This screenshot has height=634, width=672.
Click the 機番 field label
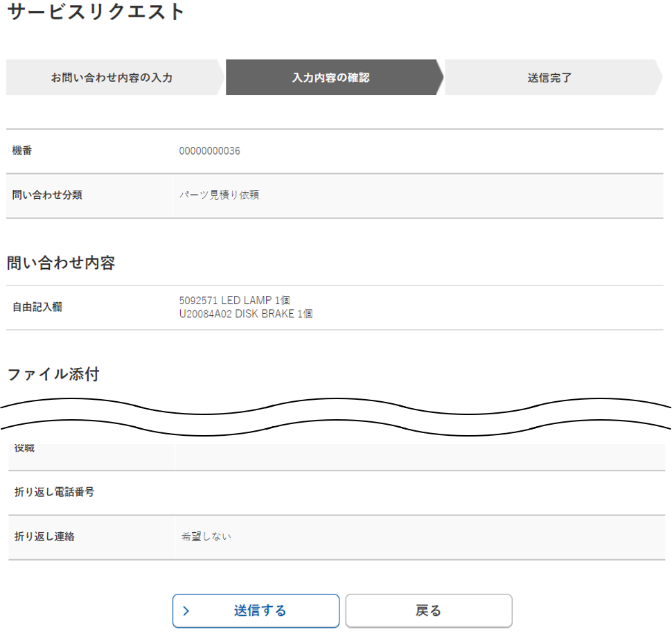(x=22, y=151)
